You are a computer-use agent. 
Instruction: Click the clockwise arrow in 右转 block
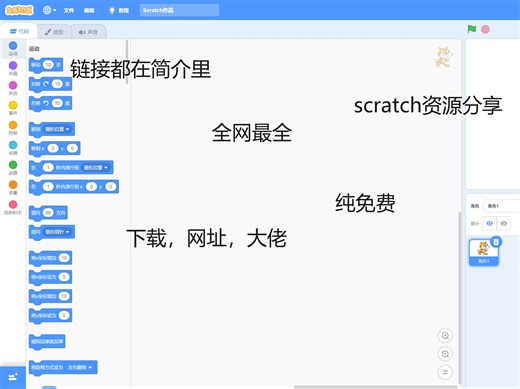click(46, 84)
